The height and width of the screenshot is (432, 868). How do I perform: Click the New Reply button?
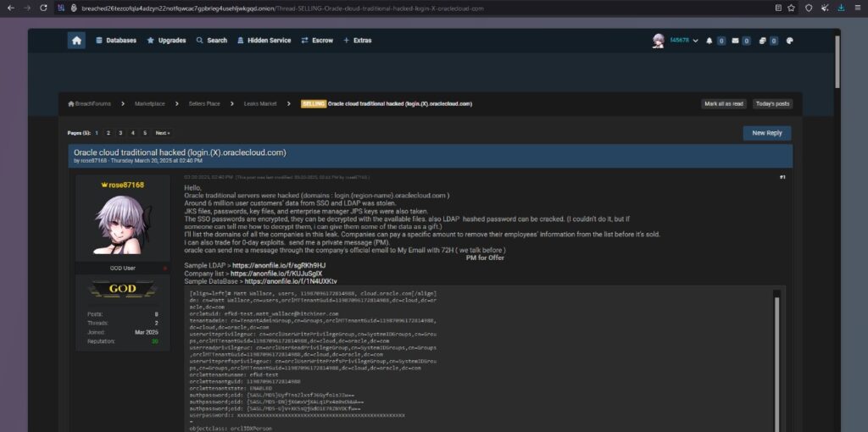click(x=766, y=133)
